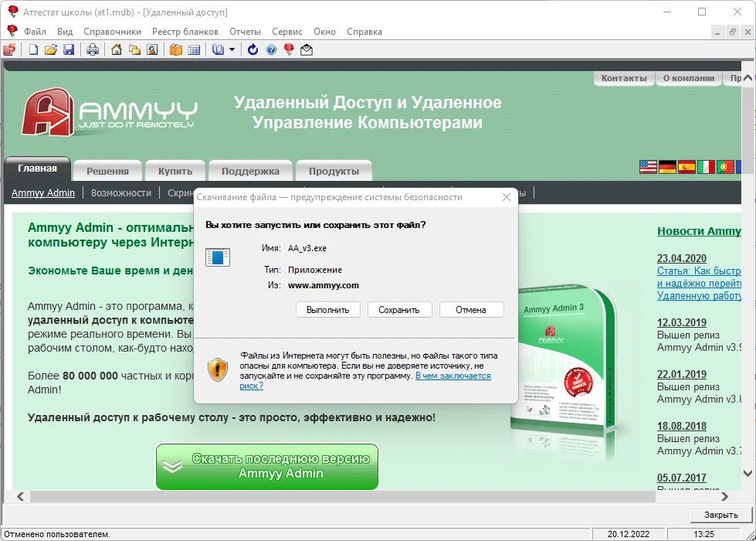Viewport: 756px width, 541px height.
Task: Create a new blank document from toolbar
Action: 33,49
